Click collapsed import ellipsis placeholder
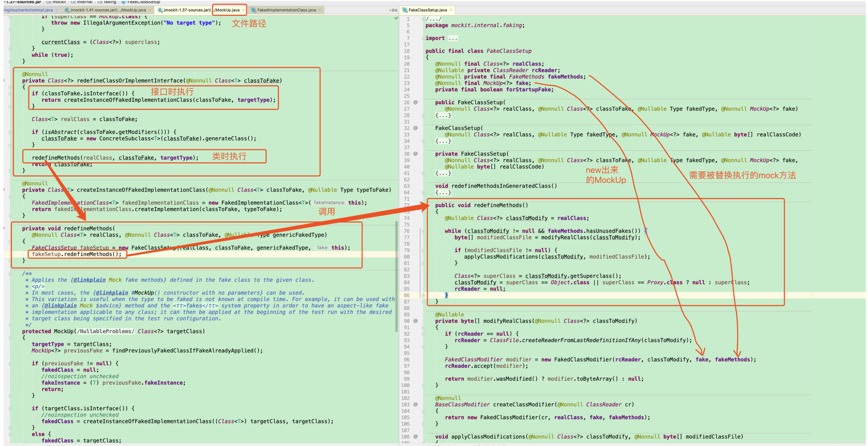The width and height of the screenshot is (868, 446). (x=453, y=38)
